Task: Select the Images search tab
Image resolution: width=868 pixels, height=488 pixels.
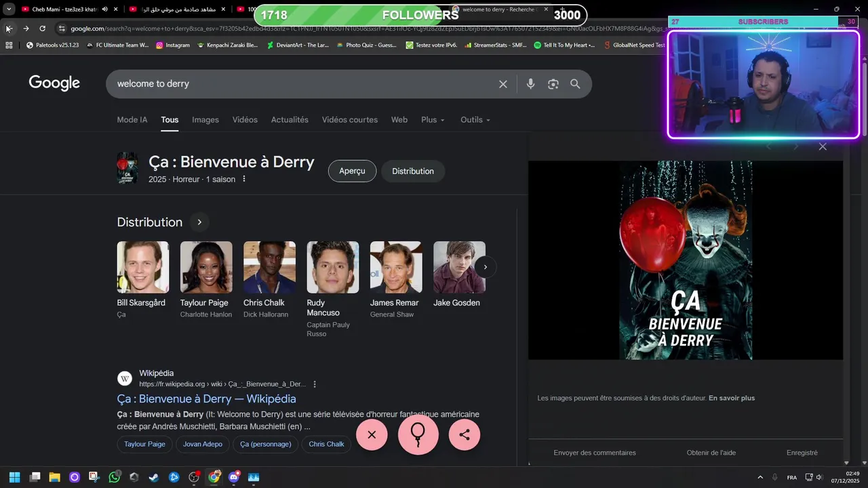Action: point(205,120)
